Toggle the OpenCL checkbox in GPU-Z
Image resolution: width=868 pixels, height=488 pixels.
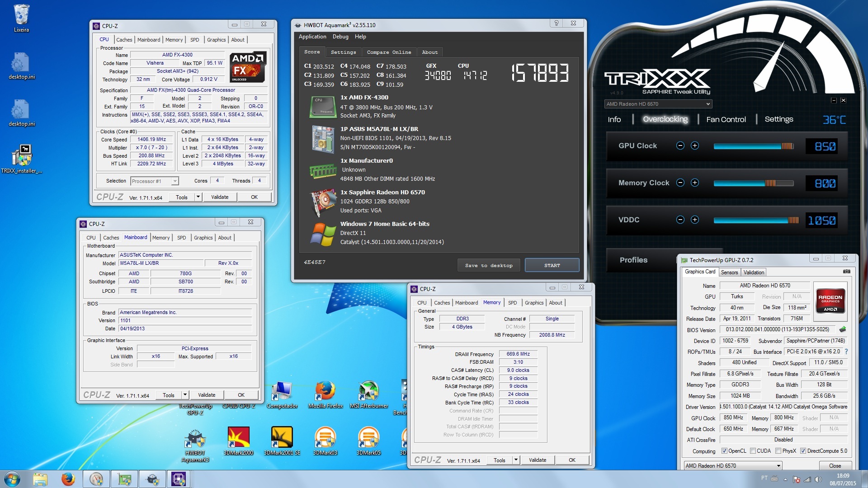[724, 451]
